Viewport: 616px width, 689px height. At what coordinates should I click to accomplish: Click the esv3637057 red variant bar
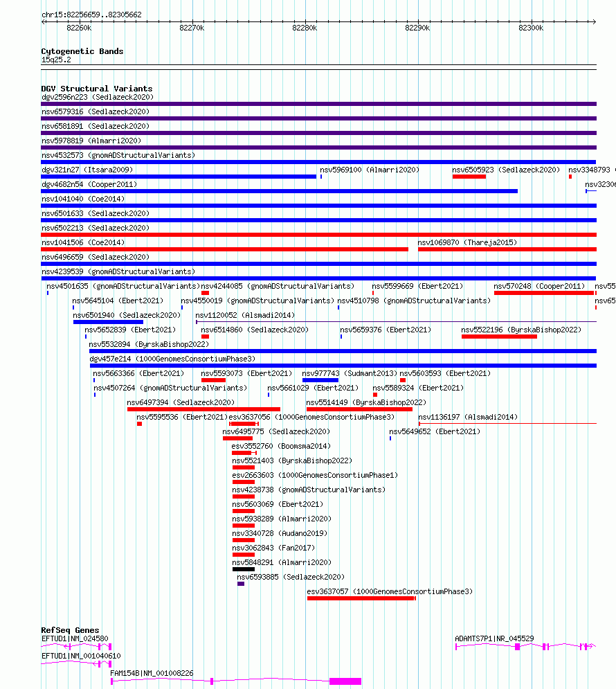point(361,598)
